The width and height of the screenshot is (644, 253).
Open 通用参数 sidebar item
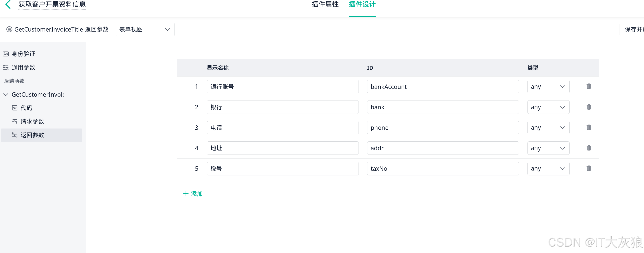click(x=23, y=67)
